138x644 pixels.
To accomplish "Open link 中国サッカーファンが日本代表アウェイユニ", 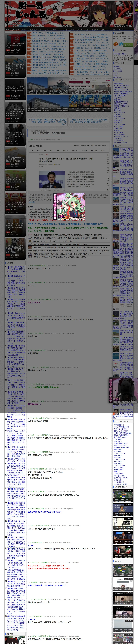I will coord(65,224).
